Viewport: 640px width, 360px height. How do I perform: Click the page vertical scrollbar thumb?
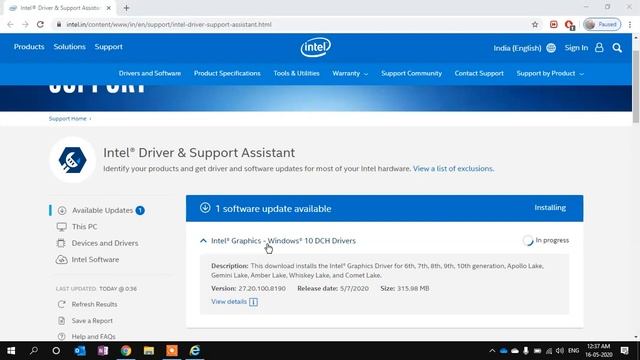pyautogui.click(x=636, y=87)
